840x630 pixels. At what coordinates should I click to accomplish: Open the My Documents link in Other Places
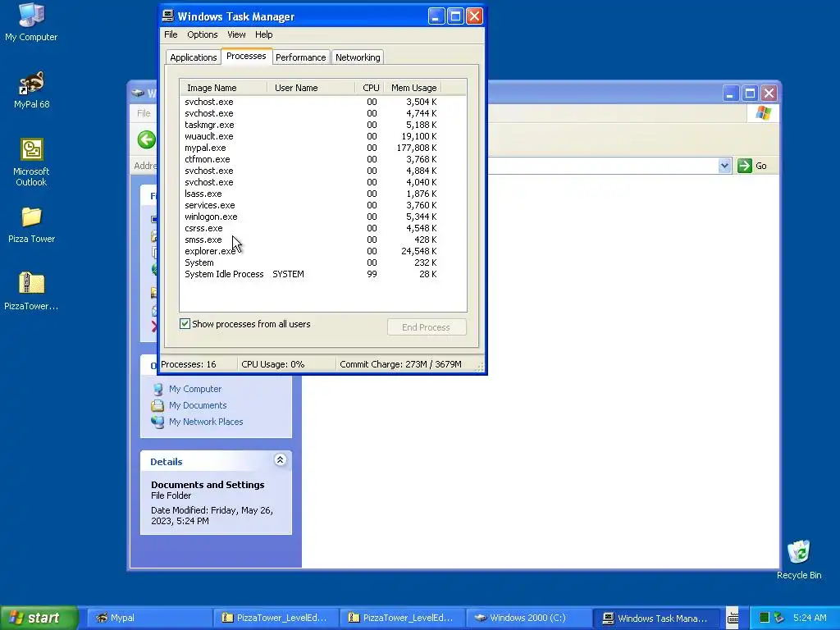(198, 405)
